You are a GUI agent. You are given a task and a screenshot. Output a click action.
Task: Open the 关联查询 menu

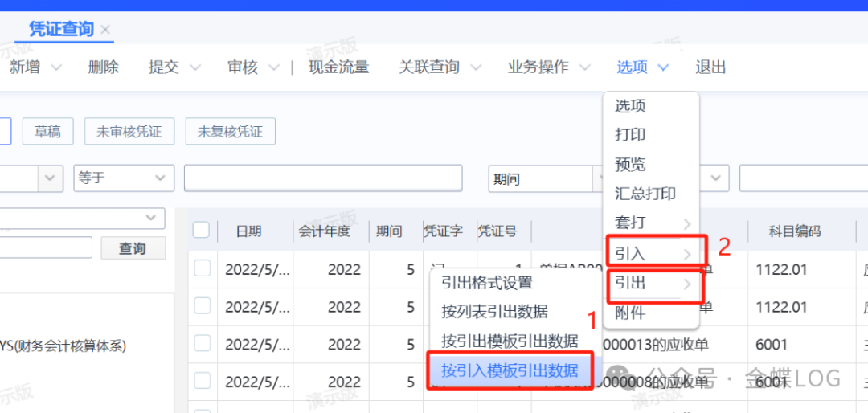(x=476, y=68)
